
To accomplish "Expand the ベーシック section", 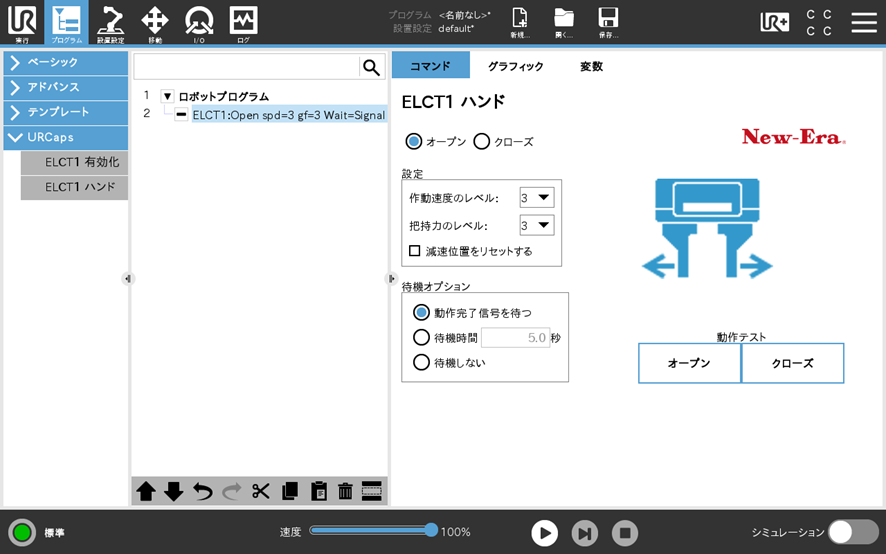I will pyautogui.click(x=66, y=62).
